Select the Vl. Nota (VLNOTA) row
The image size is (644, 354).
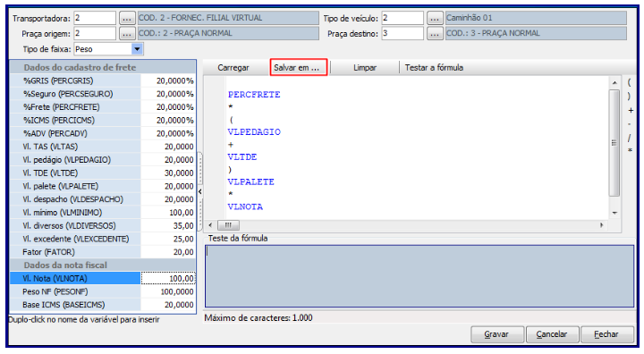[x=103, y=278]
